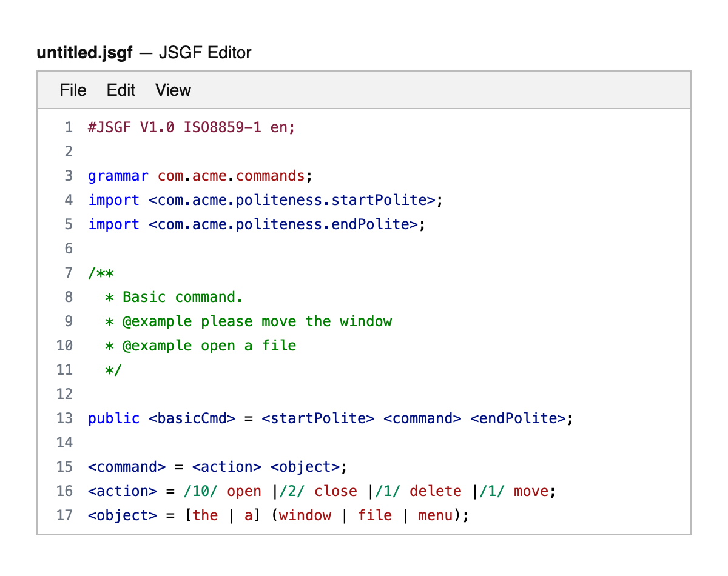Click the 'menu' token in object rule

pyautogui.click(x=435, y=515)
